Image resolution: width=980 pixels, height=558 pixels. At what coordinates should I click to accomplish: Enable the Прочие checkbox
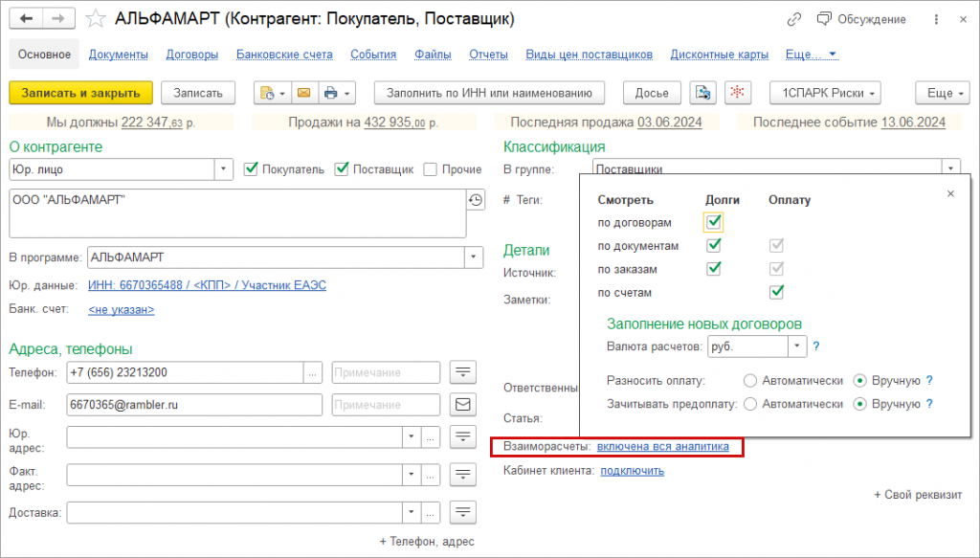tap(430, 169)
